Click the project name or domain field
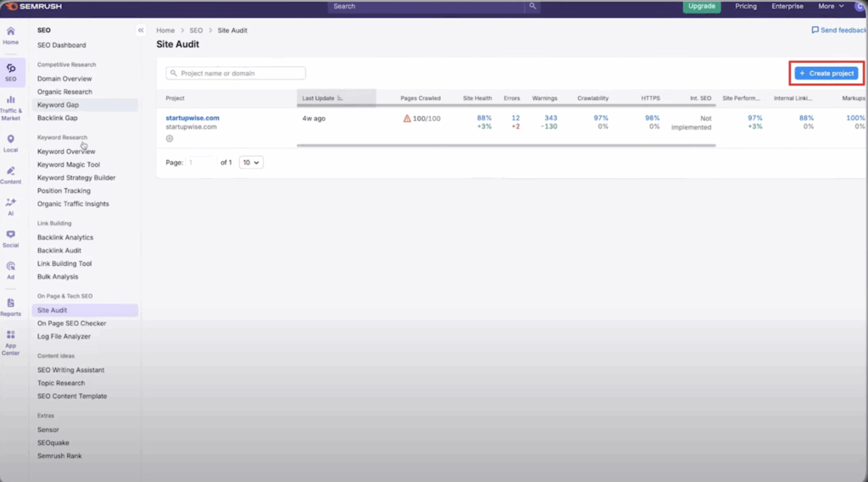This screenshot has height=482, width=868. [236, 73]
